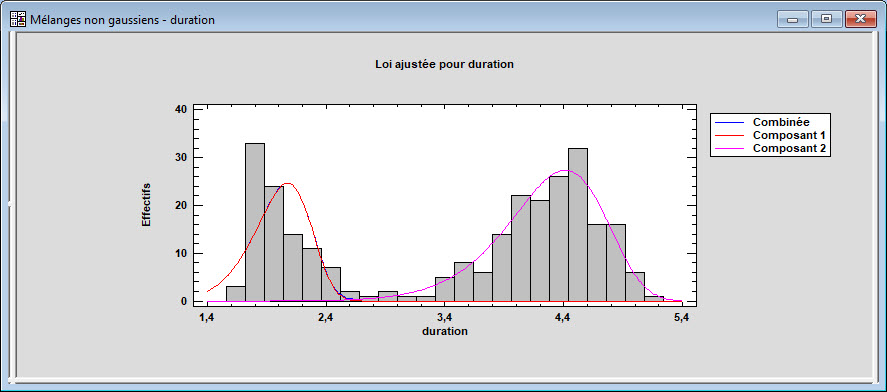
Task: Click the peak of the magenta Composant 2 curve
Action: (565, 170)
